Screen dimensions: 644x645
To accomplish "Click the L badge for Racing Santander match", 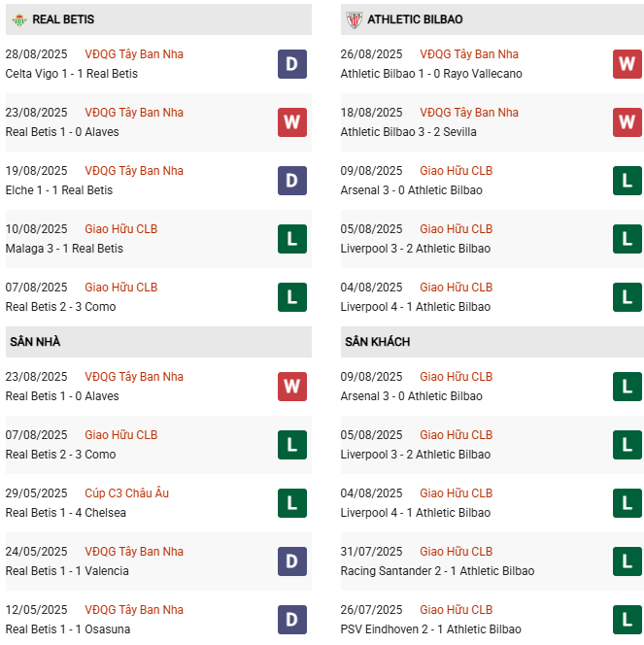I will pos(627,561).
